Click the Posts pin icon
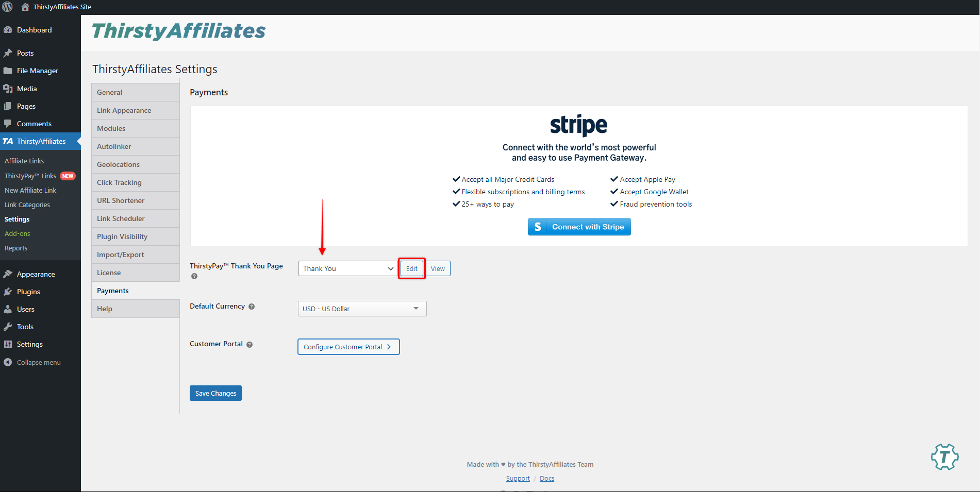This screenshot has height=492, width=980. point(8,53)
